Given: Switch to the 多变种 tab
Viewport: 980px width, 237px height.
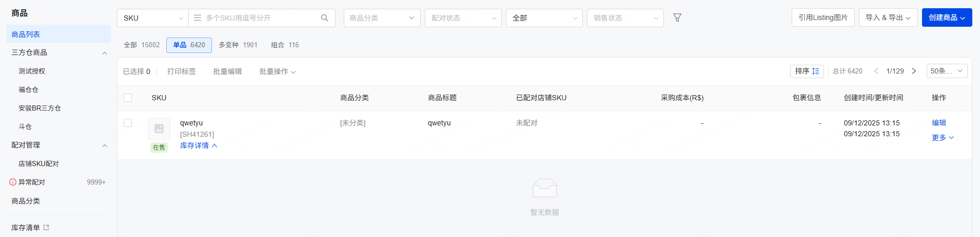Looking at the screenshot, I should 238,45.
